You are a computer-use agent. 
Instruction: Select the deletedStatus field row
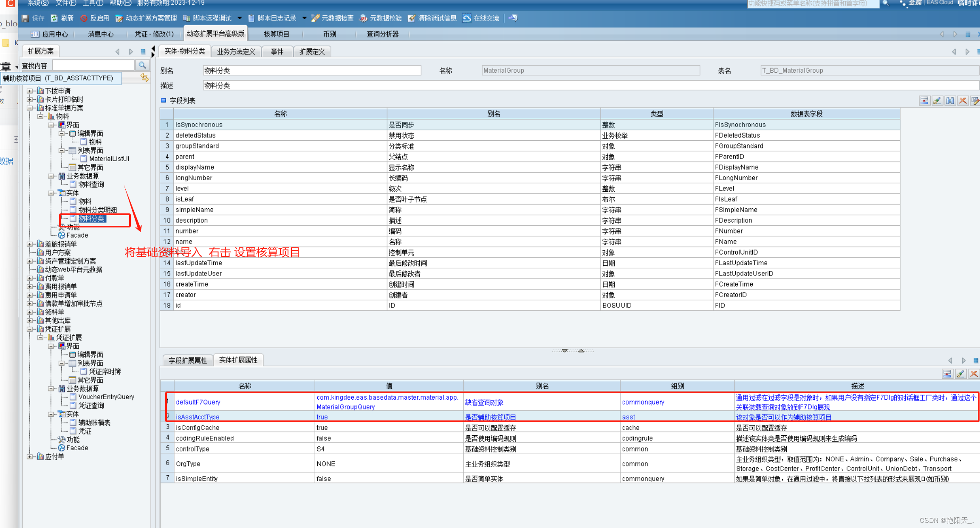click(530, 135)
